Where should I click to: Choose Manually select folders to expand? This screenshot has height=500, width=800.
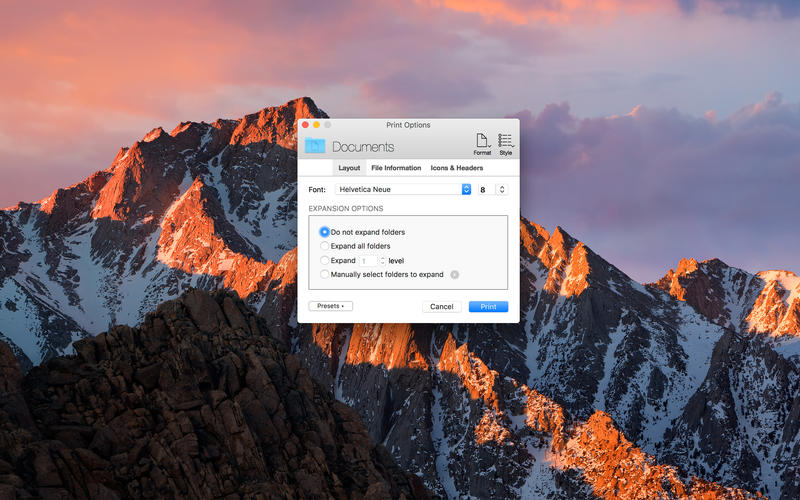(324, 274)
